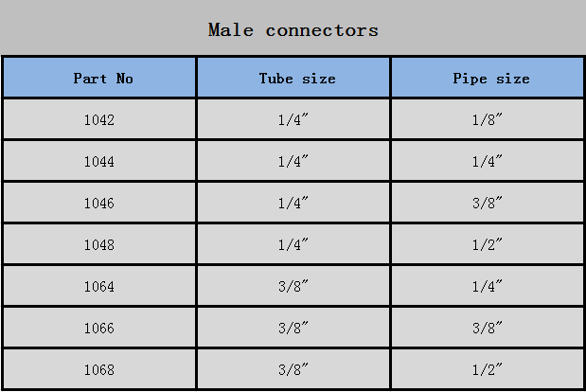Image resolution: width=586 pixels, height=392 pixels.
Task: Select the 1/2″ pipe size for part 1048
Action: point(487,245)
